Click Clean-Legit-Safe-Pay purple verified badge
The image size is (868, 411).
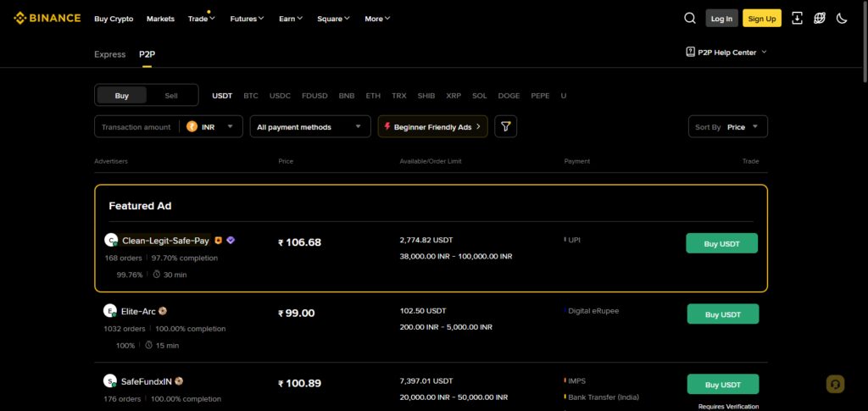click(231, 240)
